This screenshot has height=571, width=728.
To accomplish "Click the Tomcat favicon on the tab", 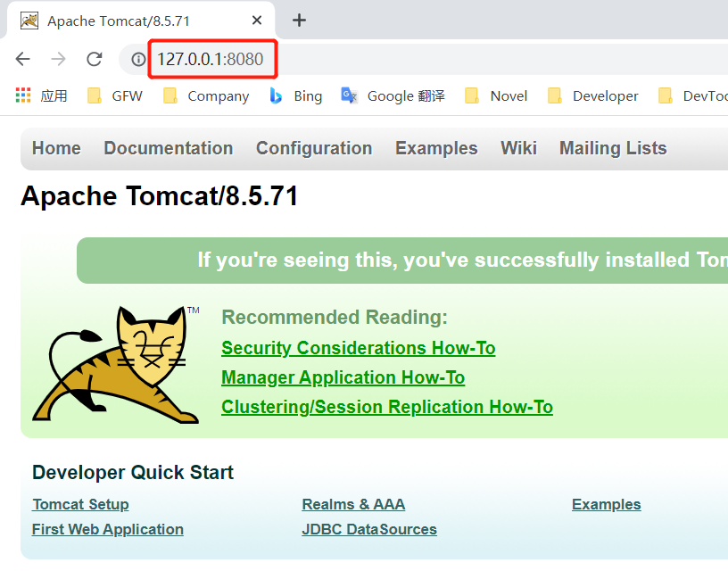I will (x=29, y=21).
